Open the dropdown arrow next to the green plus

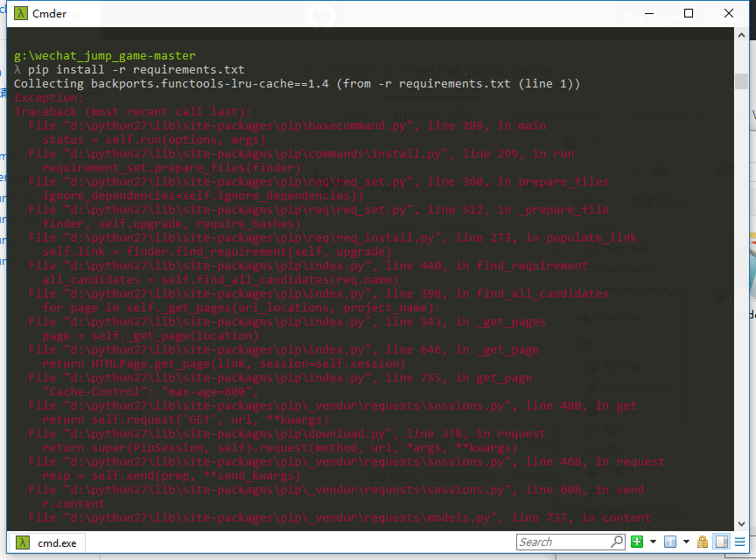[x=653, y=541]
